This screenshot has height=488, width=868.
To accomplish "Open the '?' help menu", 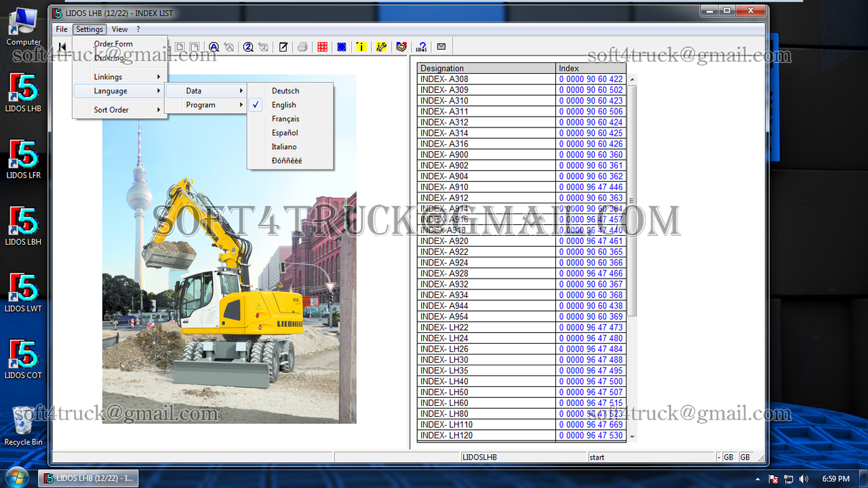I will point(138,29).
